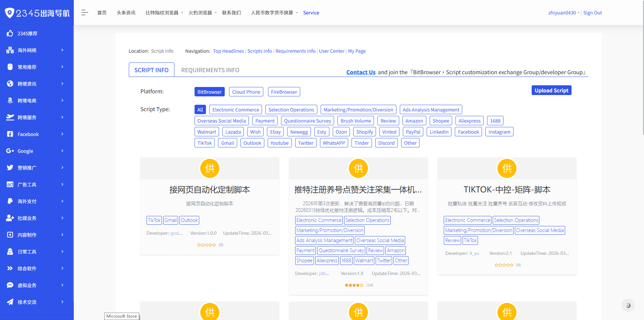
Task: Click the Upload Script button
Action: click(551, 90)
